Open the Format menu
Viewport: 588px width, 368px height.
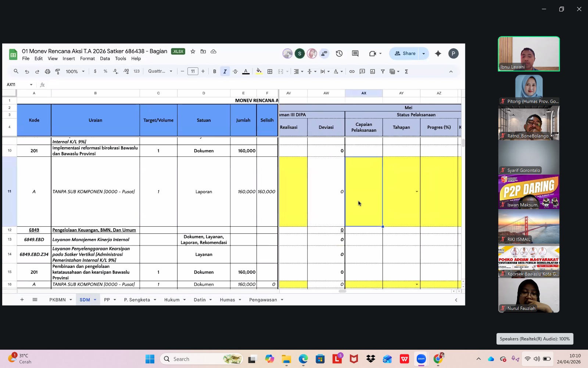click(87, 59)
